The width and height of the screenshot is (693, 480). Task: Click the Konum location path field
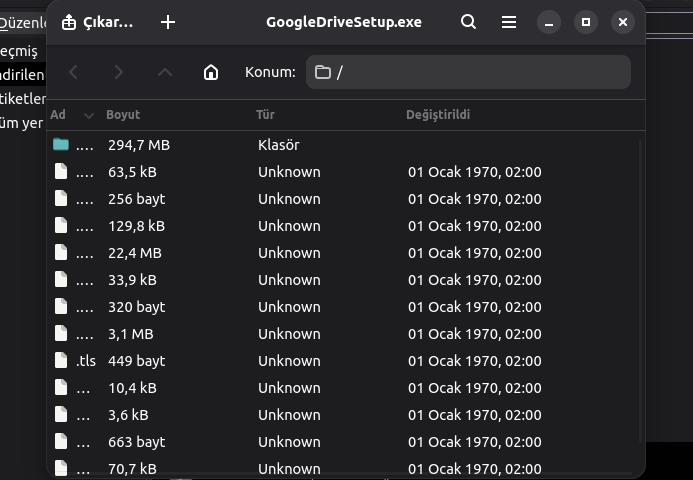[x=468, y=72]
